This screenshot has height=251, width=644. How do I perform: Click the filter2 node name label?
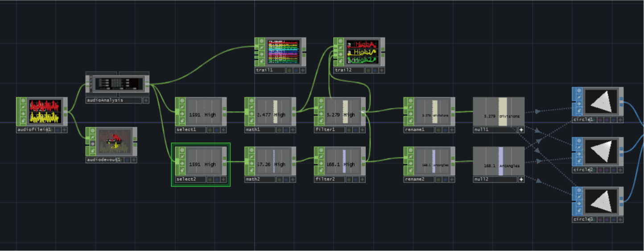click(x=324, y=179)
